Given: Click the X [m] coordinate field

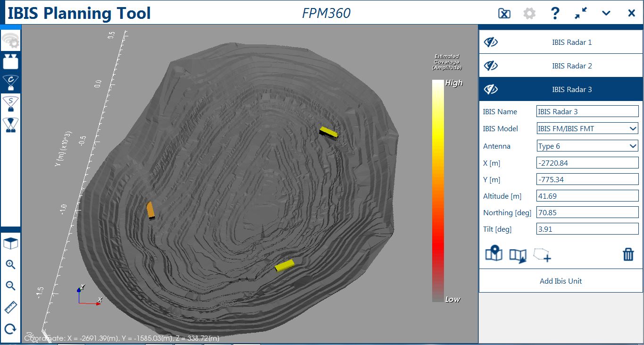Looking at the screenshot, I should click(x=588, y=163).
